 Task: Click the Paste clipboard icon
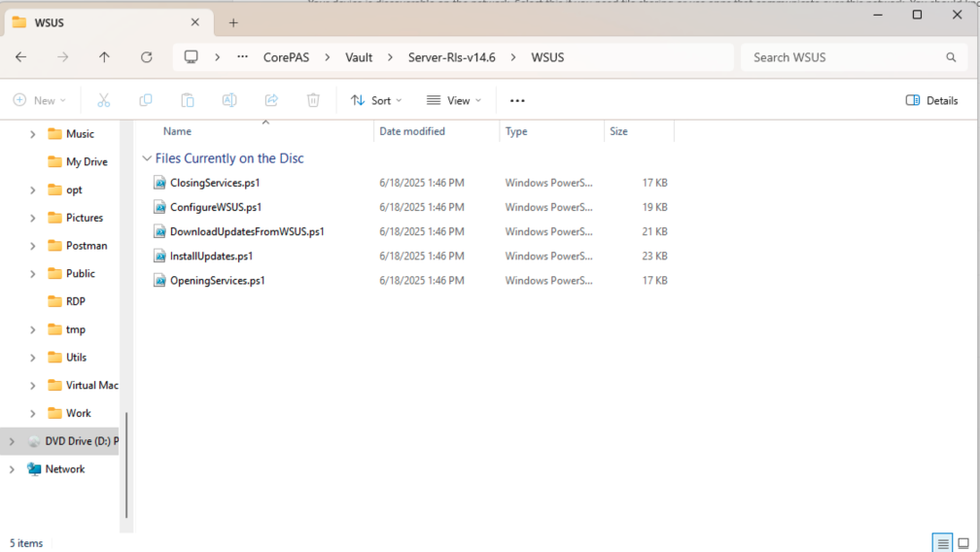188,100
